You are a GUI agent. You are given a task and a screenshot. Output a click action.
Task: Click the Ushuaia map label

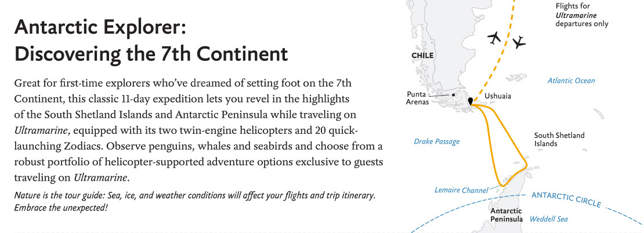[498, 96]
